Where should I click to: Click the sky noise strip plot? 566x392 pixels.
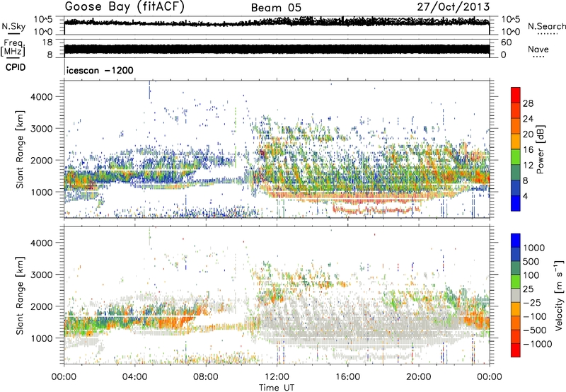click(277, 25)
